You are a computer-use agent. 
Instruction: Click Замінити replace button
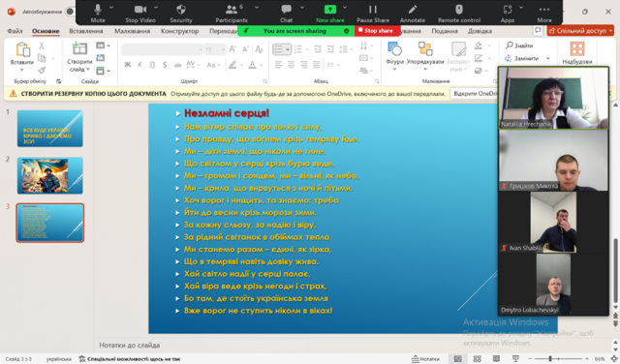coord(521,58)
